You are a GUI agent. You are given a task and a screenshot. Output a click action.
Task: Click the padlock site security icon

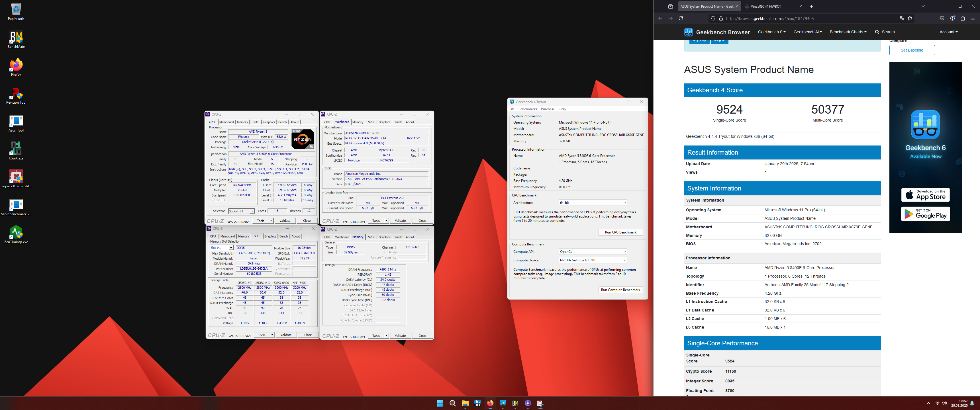point(720,18)
